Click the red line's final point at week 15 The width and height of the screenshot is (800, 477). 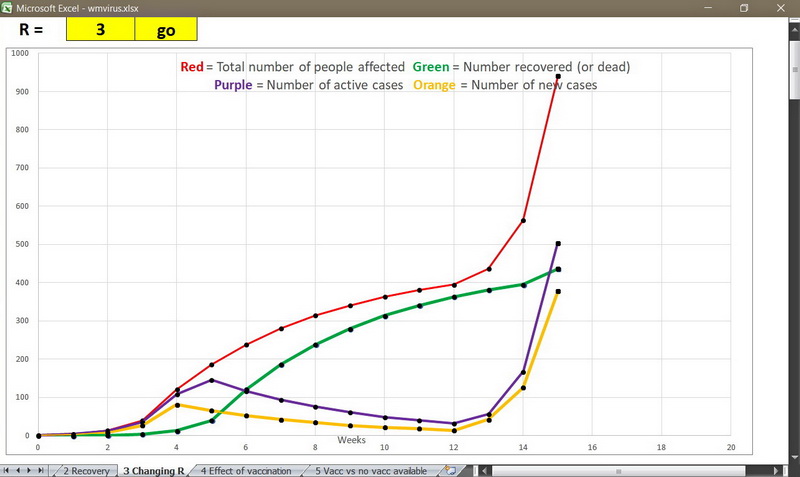[558, 77]
